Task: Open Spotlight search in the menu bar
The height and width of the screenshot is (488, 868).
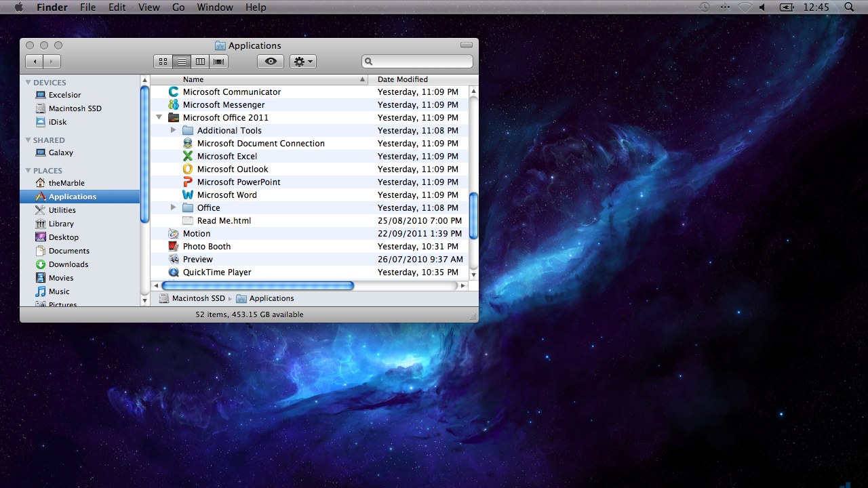Action: (x=850, y=7)
